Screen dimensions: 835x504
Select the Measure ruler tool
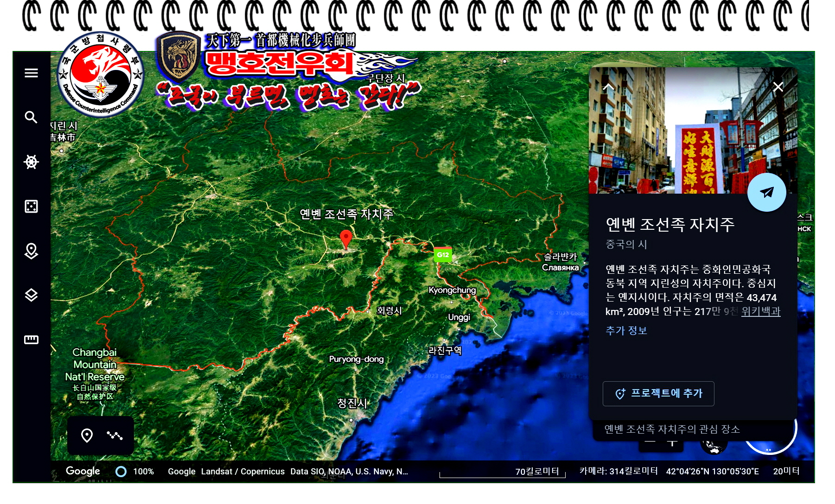click(31, 340)
